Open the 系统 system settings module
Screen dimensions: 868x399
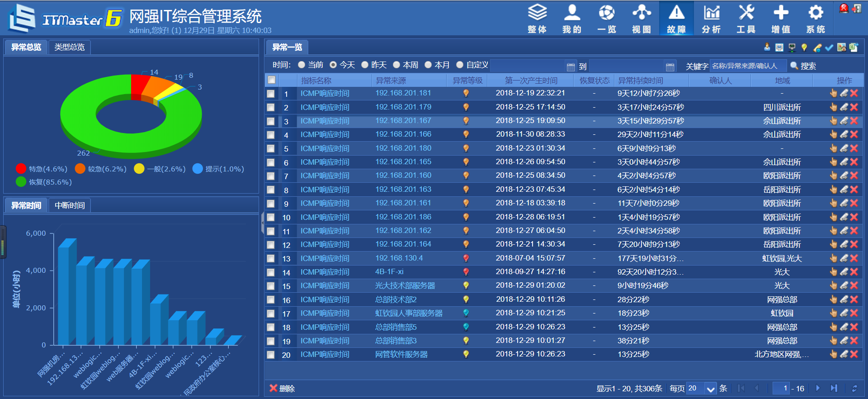click(x=816, y=18)
